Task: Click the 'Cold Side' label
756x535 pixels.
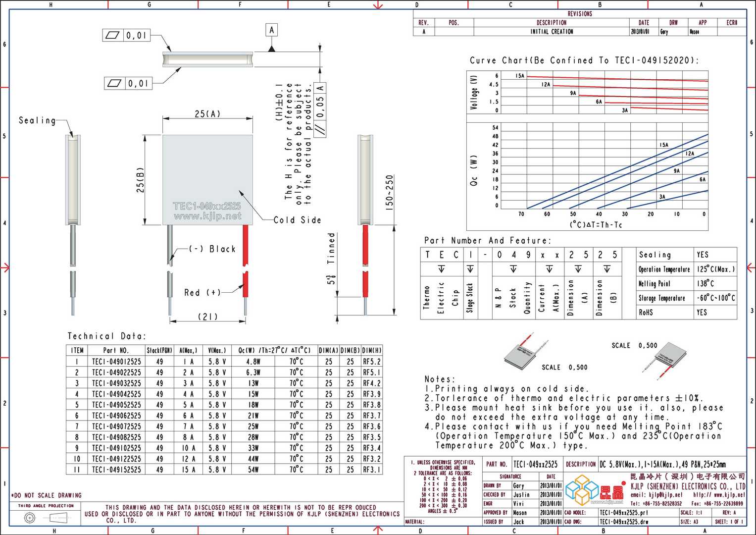Action: [297, 220]
